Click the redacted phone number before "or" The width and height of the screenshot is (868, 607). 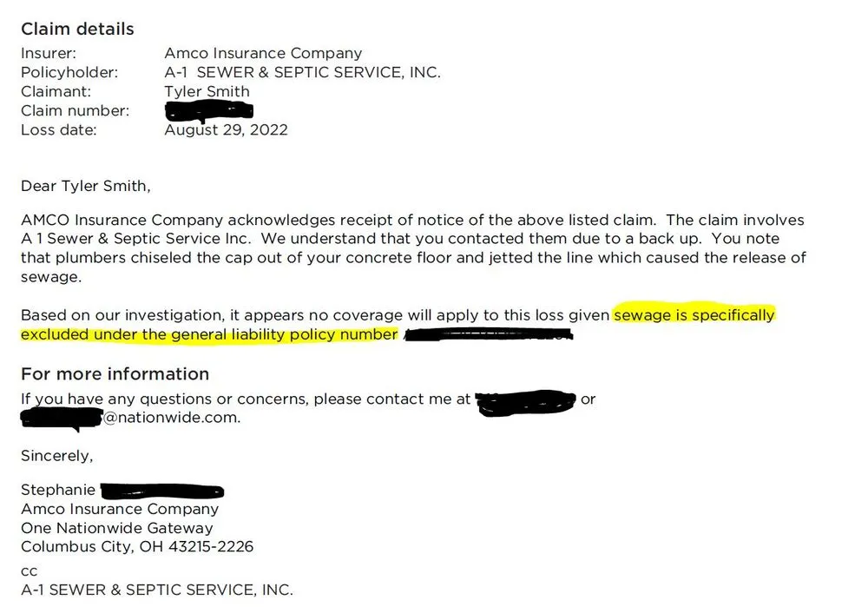[525, 400]
